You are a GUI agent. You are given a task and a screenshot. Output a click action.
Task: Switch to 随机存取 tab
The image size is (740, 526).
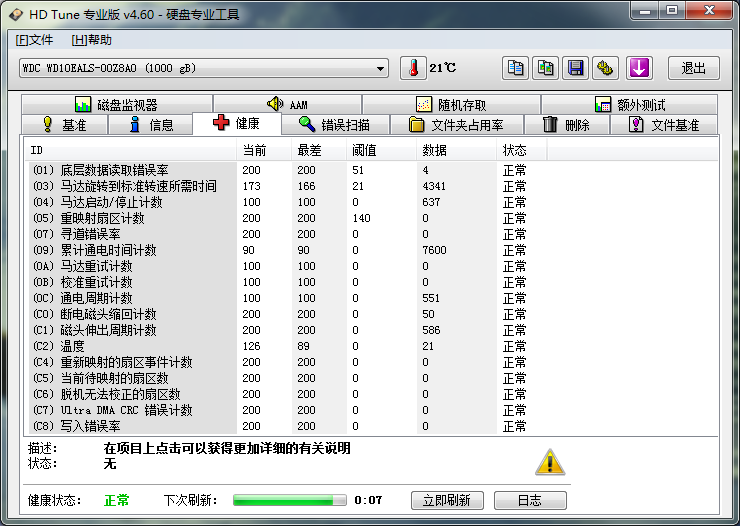pyautogui.click(x=451, y=104)
